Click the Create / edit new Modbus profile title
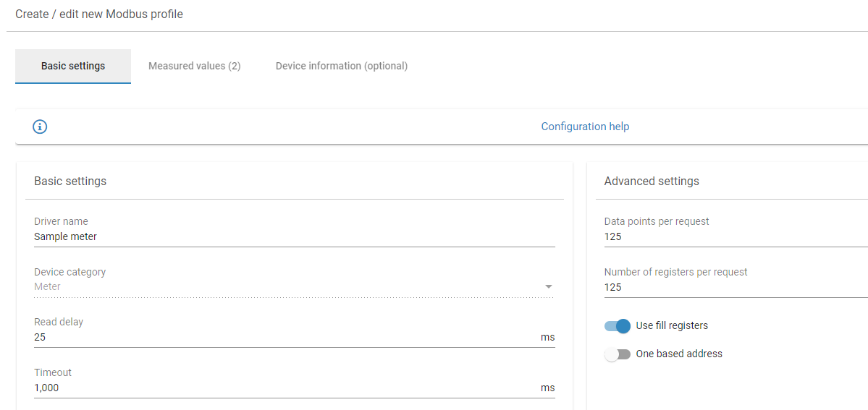Viewport: 868px width, 410px height. coord(99,14)
